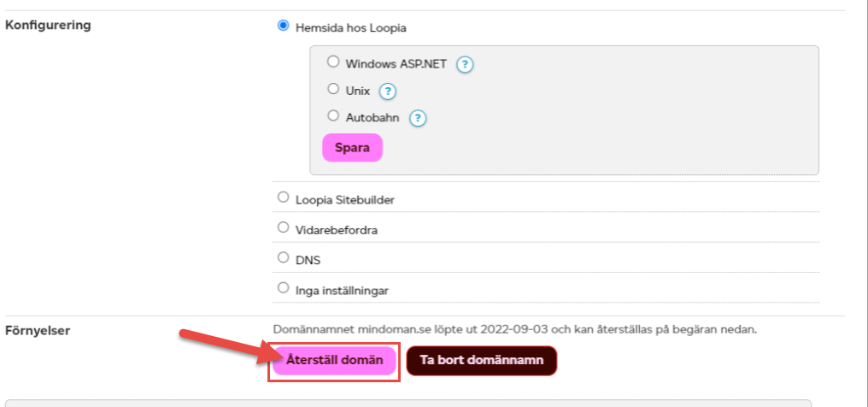Click the gray panel below renewal buttons

coord(408,403)
